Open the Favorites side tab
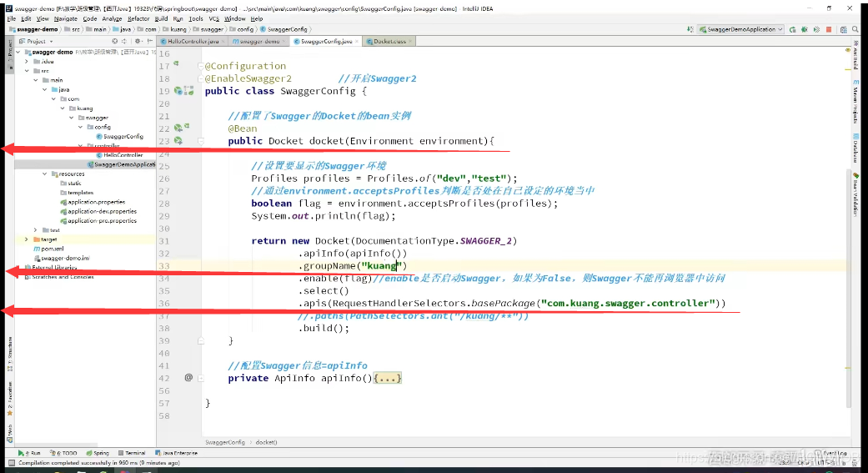 point(9,399)
